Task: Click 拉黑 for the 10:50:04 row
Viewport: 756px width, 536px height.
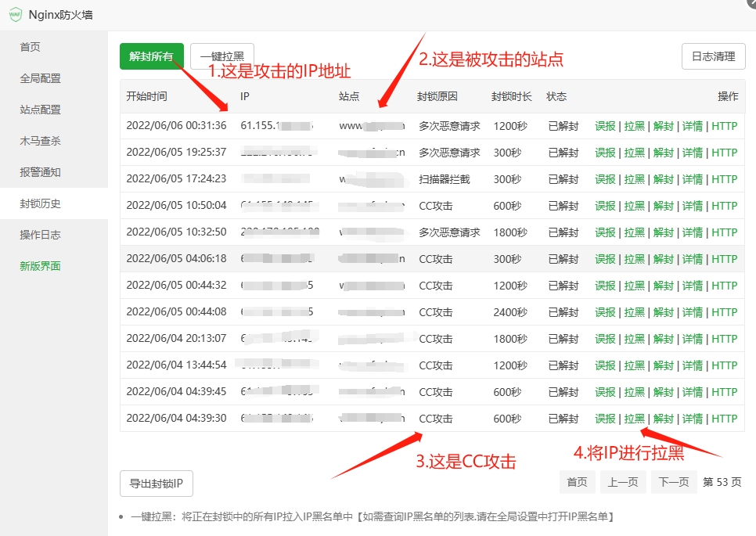Action: point(635,206)
